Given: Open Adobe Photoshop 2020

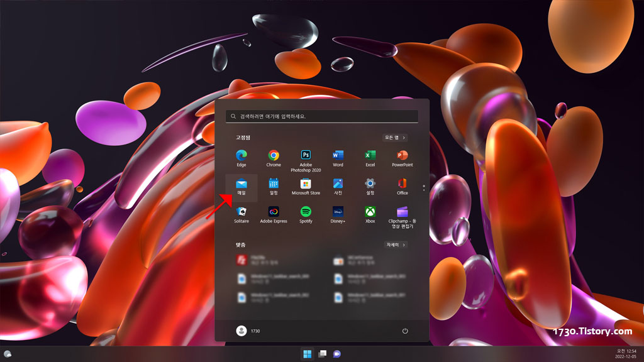Looking at the screenshot, I should (306, 160).
